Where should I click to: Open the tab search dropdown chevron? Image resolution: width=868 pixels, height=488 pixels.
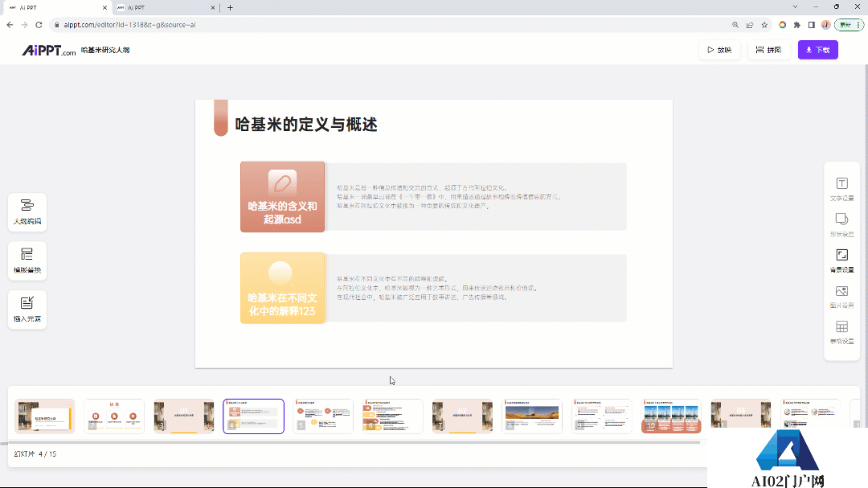tap(795, 7)
